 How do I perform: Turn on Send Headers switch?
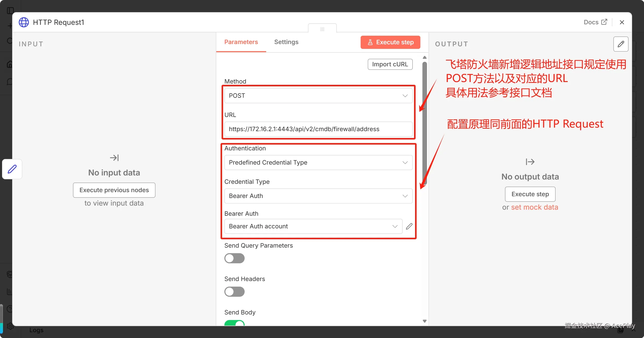tap(234, 292)
